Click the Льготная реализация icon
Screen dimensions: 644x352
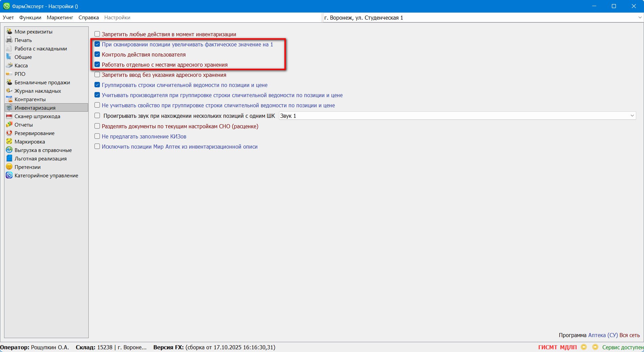[9, 158]
